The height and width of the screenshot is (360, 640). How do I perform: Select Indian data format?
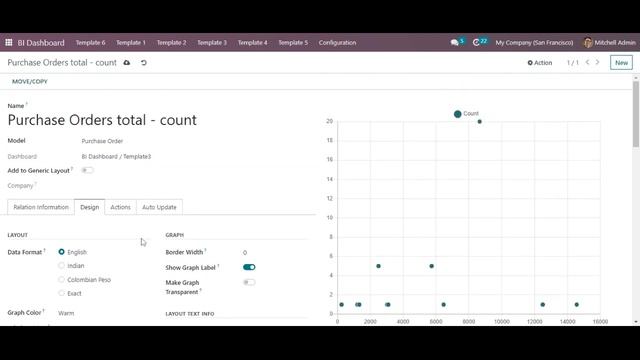pos(62,266)
